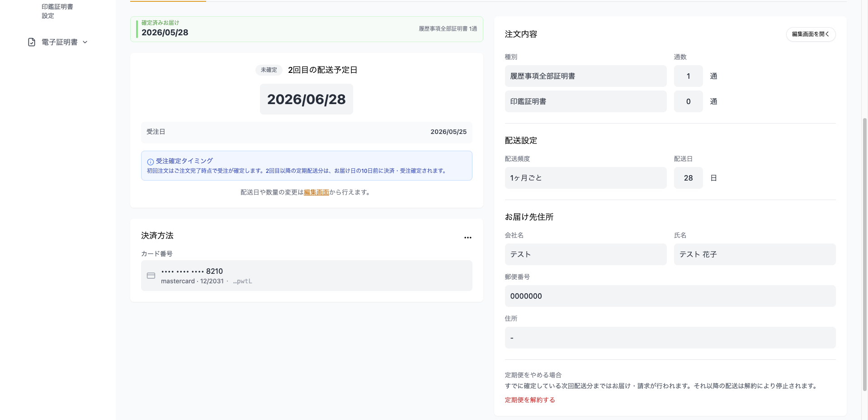This screenshot has width=868, height=420.
Task: Click the お届け先住所 heading
Action: click(529, 217)
